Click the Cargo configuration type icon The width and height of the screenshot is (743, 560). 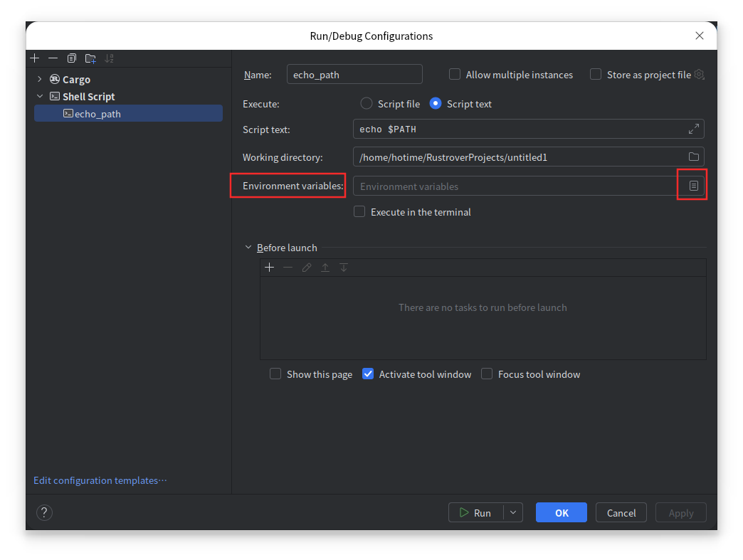coord(55,79)
